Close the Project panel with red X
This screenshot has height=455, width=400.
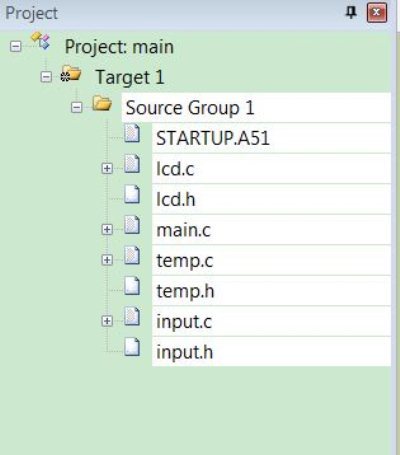coord(377,13)
